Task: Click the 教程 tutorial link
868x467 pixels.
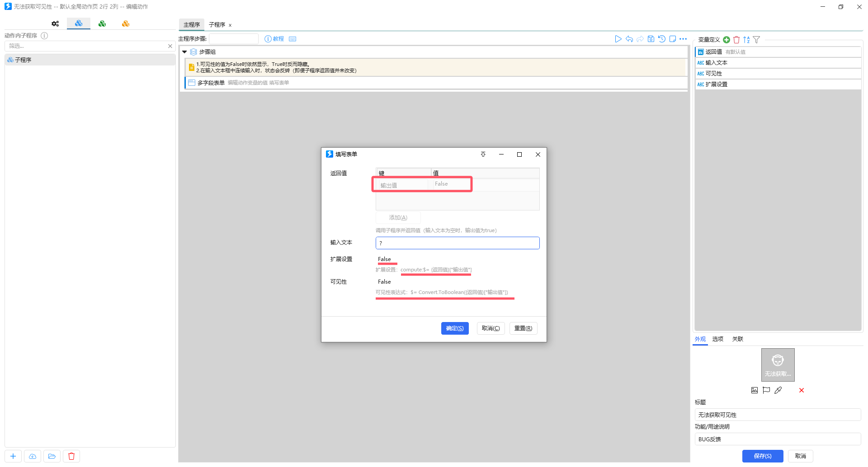Action: coord(275,39)
